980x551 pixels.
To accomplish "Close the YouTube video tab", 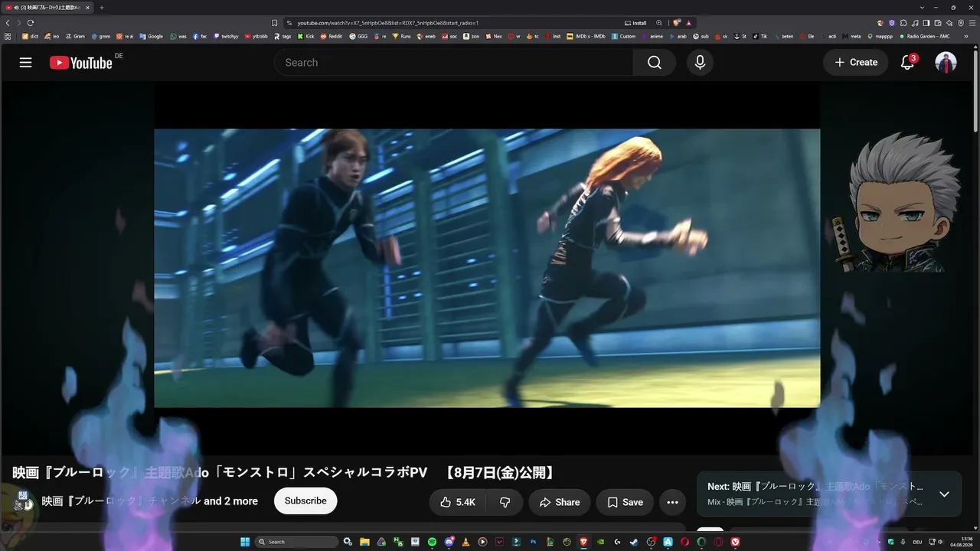I will pyautogui.click(x=87, y=8).
